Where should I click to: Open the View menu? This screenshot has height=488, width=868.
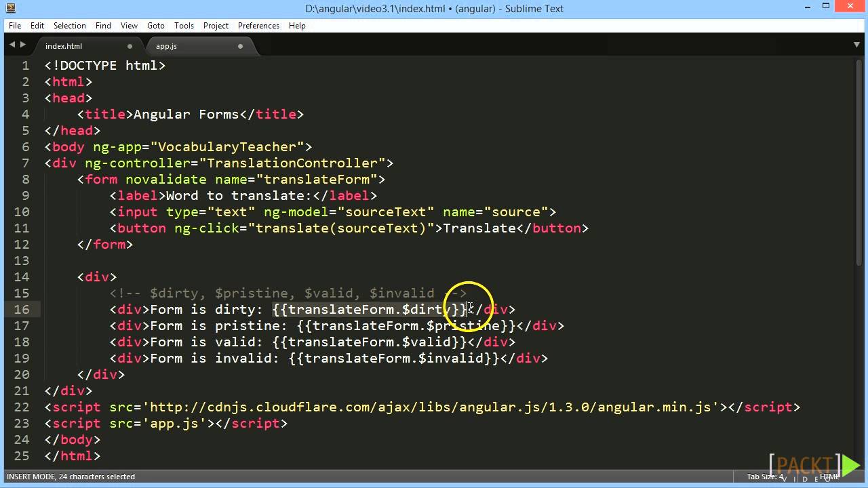click(x=129, y=26)
